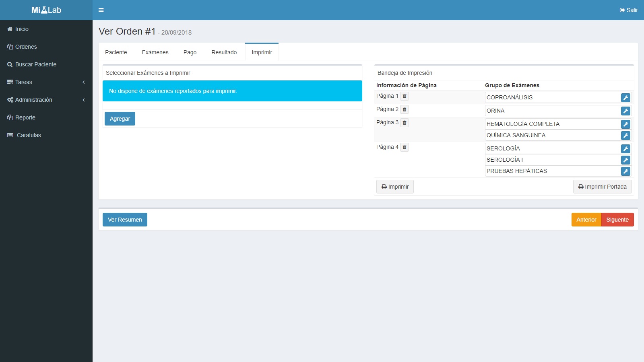Click the Siguente button

coord(617,220)
